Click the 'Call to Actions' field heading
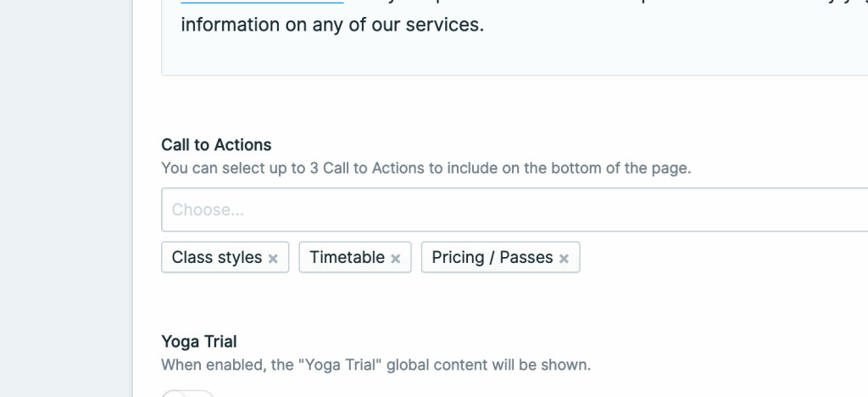Image resolution: width=868 pixels, height=397 pixels. (216, 145)
